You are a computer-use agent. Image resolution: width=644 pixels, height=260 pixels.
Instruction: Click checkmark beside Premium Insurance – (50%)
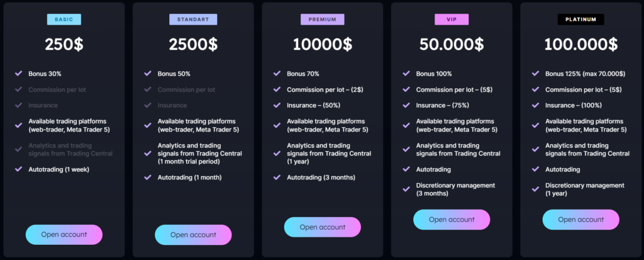277,105
